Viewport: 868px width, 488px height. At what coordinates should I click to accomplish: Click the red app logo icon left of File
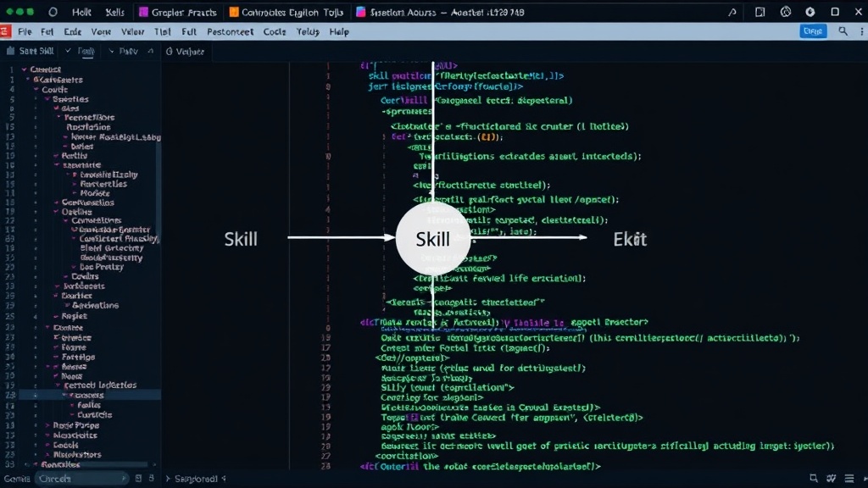pyautogui.click(x=5, y=31)
